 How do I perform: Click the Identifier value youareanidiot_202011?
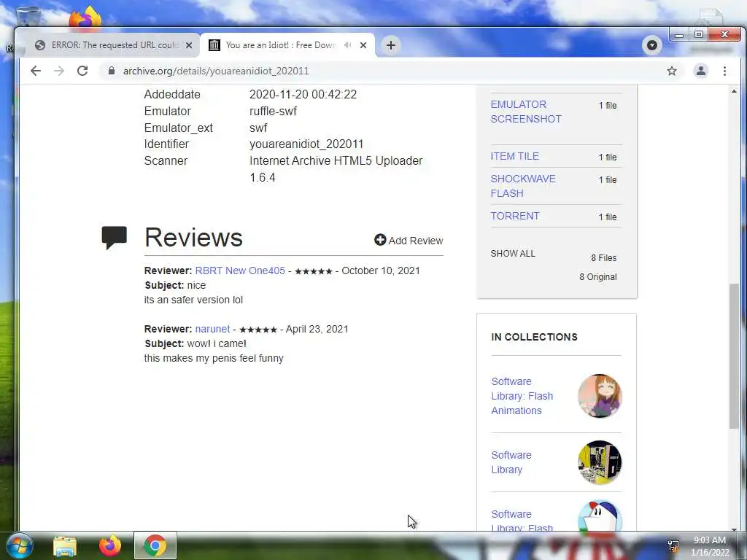pos(306,144)
